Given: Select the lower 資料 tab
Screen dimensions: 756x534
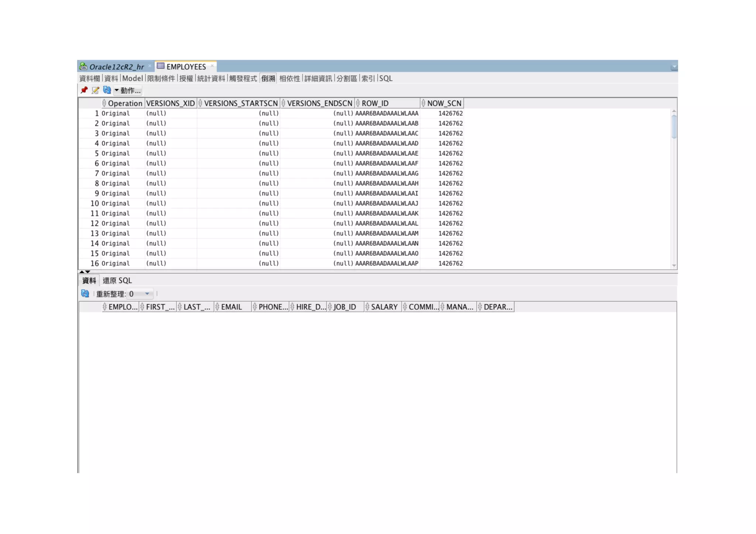Looking at the screenshot, I should coord(89,280).
